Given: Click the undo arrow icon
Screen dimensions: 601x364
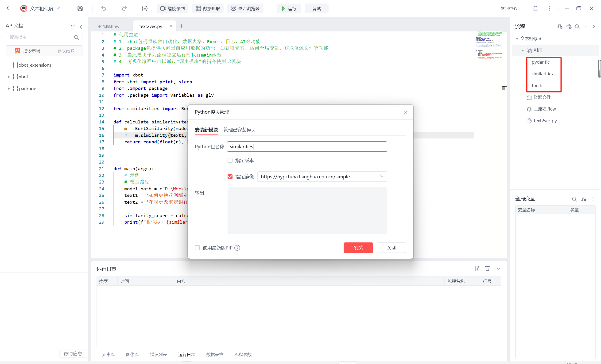Looking at the screenshot, I should (104, 8).
